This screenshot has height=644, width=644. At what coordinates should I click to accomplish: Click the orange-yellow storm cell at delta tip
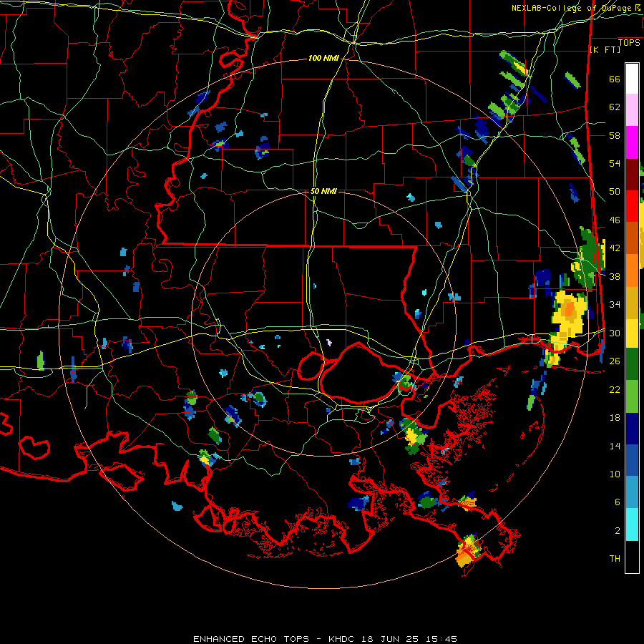click(x=467, y=551)
